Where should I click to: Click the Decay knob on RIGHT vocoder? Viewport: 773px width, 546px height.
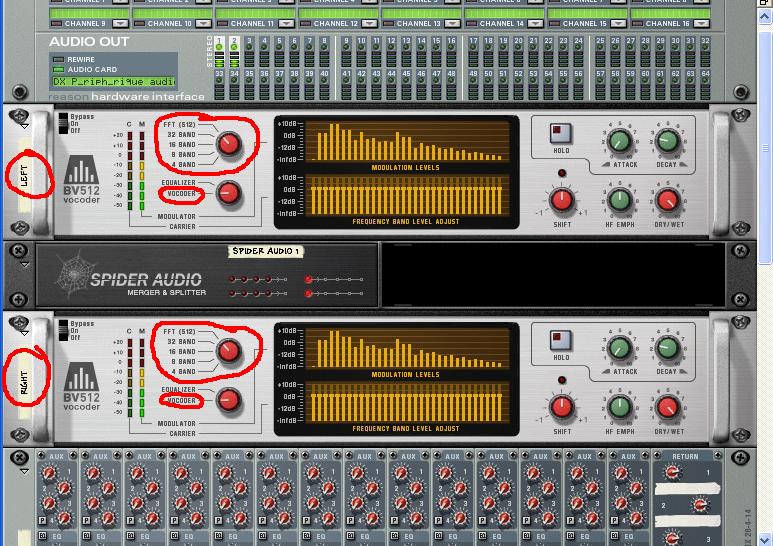[668, 348]
